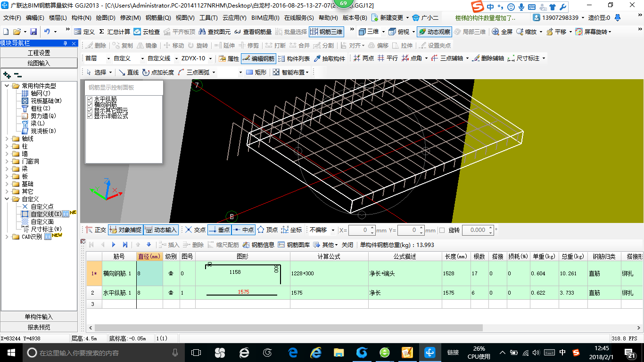Collapse the 常用构件类型 tree node
The height and width of the screenshot is (362, 644).
click(x=7, y=86)
